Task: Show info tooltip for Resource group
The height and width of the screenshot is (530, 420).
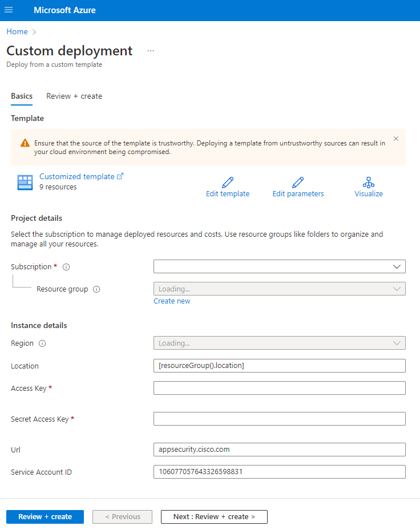Action: tap(96, 289)
